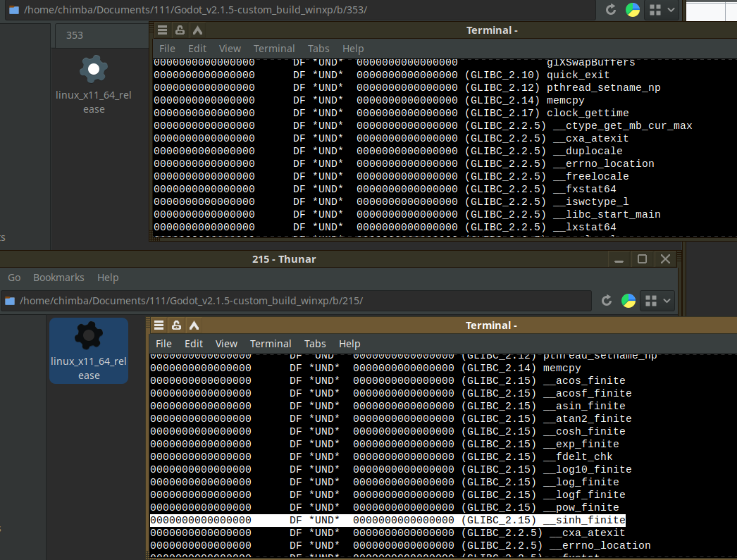Minimize the 215 - Thunar window
The image size is (737, 560).
[619, 259]
